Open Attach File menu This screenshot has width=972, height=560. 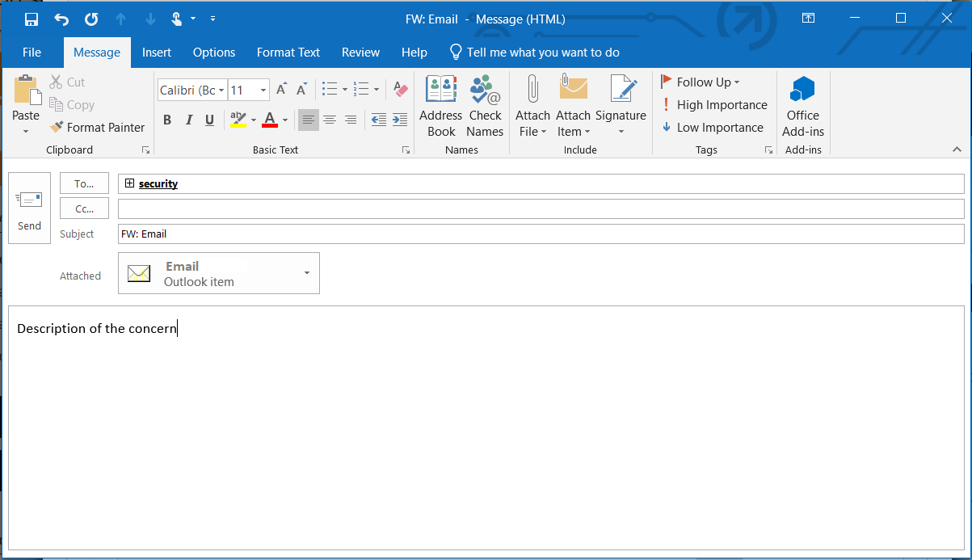(x=532, y=106)
